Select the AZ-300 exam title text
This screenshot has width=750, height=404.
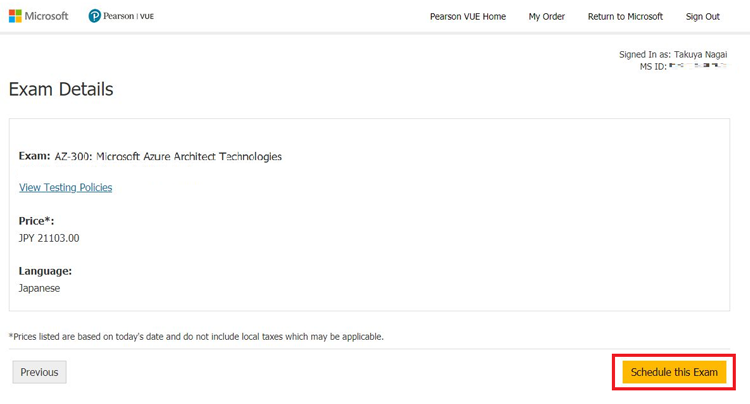[168, 156]
